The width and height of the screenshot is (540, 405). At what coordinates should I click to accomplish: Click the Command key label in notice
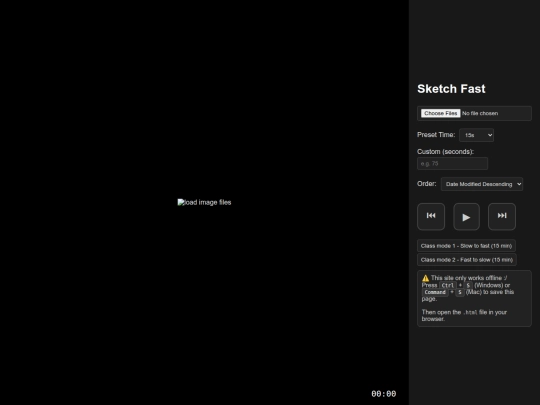pyautogui.click(x=435, y=292)
